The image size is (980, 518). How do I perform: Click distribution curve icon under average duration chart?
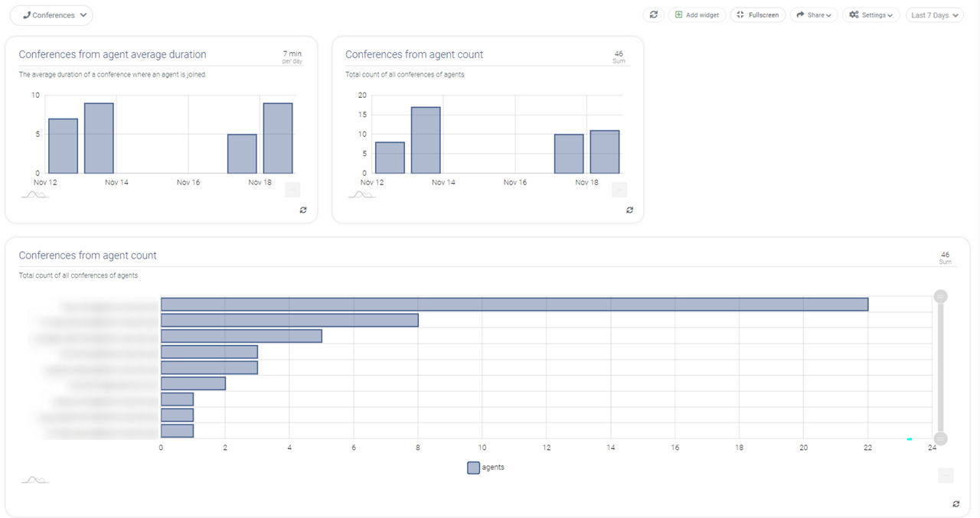tap(34, 194)
